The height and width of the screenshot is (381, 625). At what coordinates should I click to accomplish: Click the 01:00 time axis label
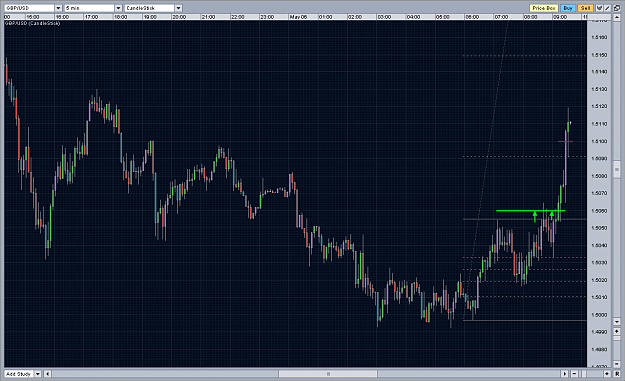[x=326, y=17]
